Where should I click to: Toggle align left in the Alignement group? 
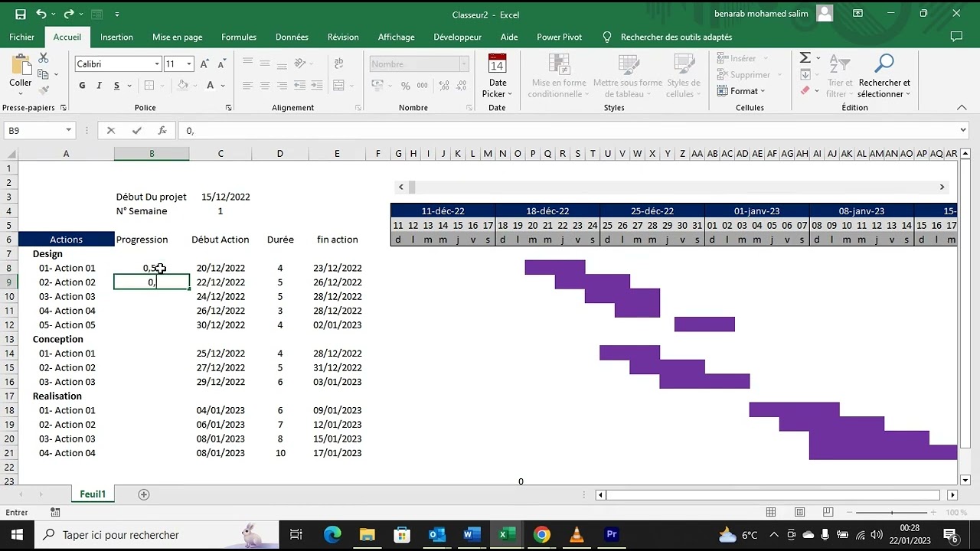coord(248,86)
